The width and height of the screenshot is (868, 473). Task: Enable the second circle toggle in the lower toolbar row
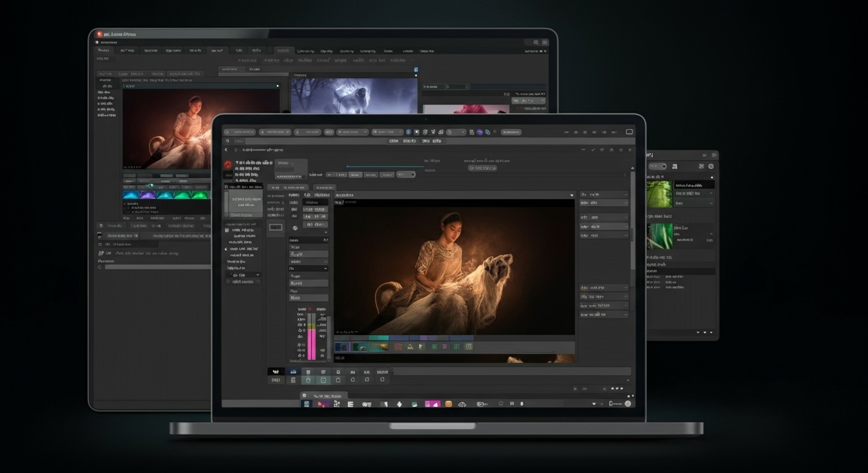(323, 380)
